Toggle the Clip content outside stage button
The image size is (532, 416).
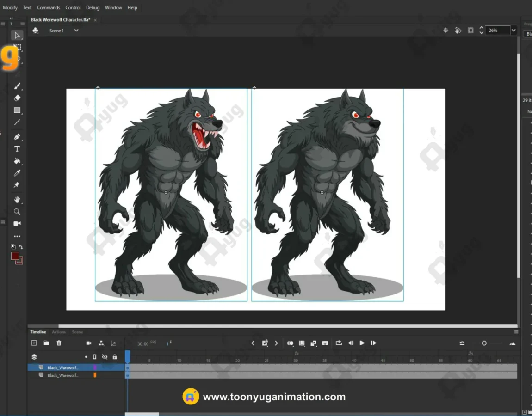470,31
